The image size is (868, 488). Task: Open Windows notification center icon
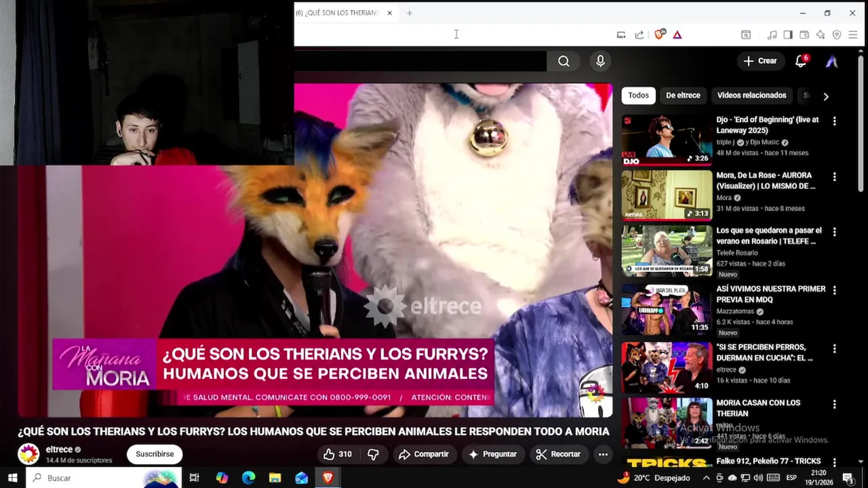848,478
